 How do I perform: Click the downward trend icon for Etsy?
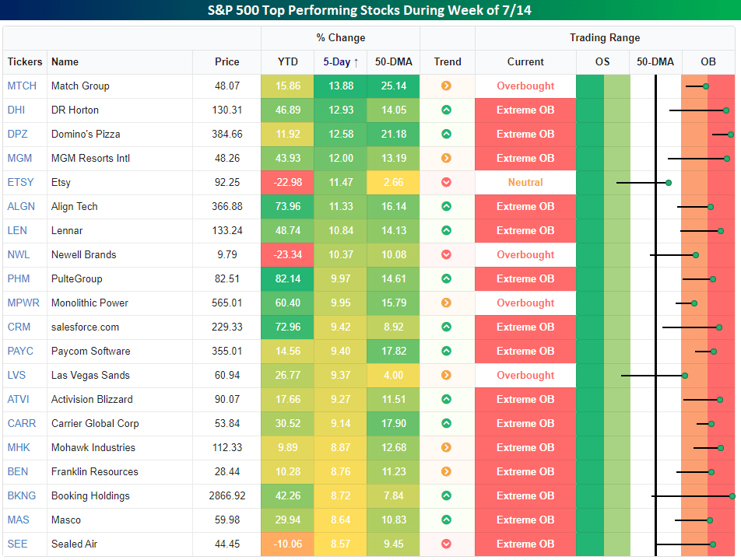pyautogui.click(x=446, y=182)
